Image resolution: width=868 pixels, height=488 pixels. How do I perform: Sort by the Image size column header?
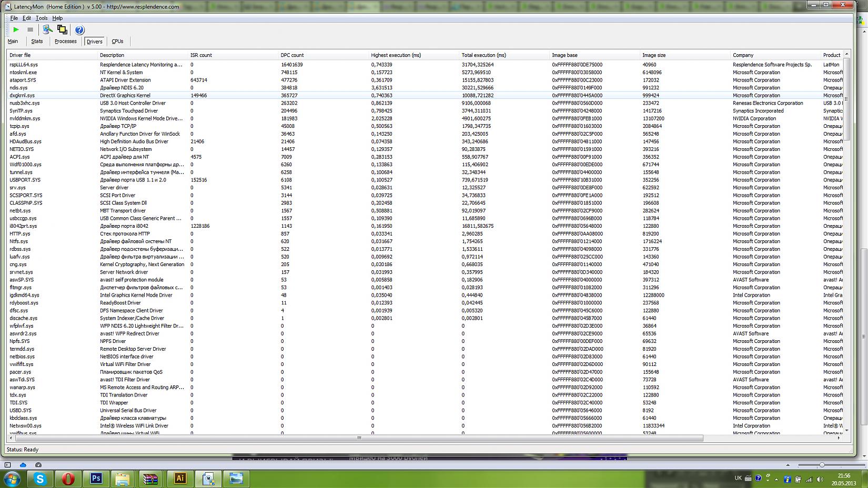coord(686,55)
